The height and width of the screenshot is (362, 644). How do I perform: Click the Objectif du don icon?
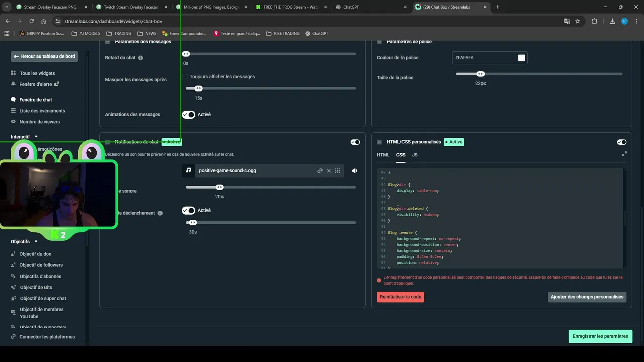[x=13, y=254]
